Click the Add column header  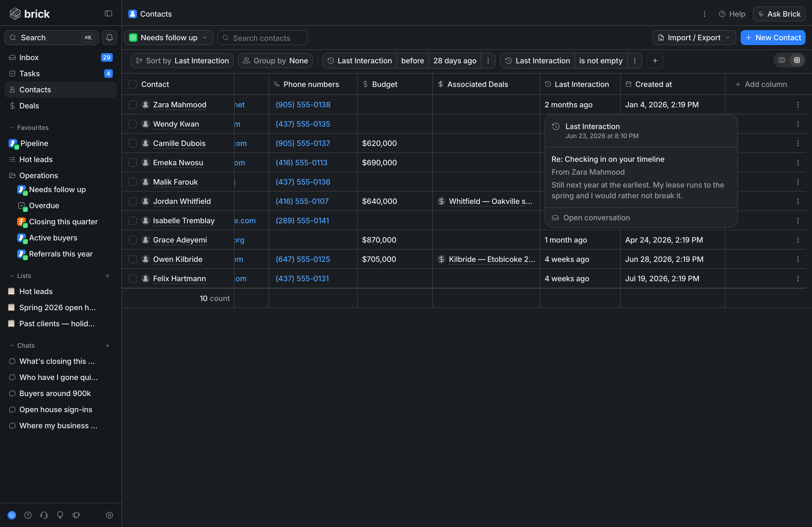coord(761,84)
